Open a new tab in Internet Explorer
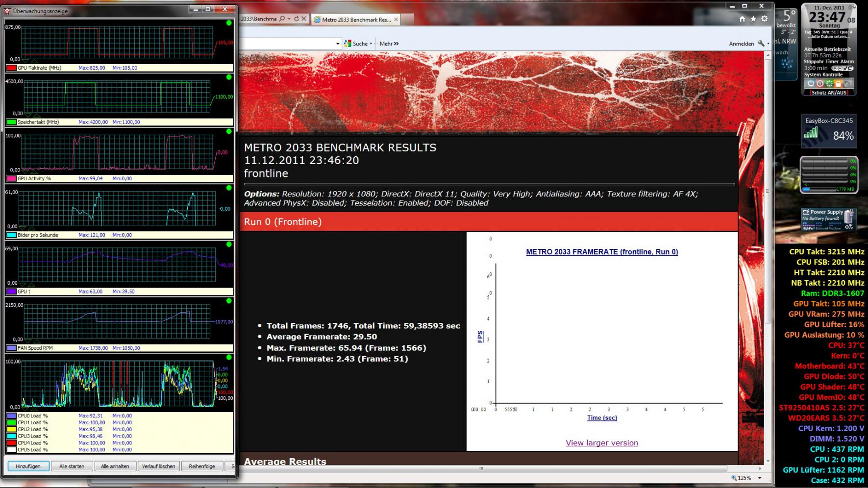The image size is (868, 488). click(408, 20)
